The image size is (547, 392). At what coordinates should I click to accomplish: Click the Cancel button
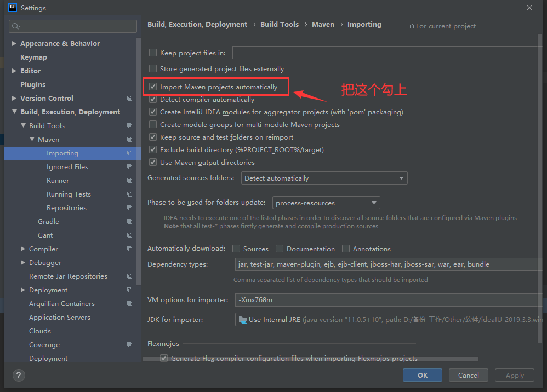click(469, 375)
